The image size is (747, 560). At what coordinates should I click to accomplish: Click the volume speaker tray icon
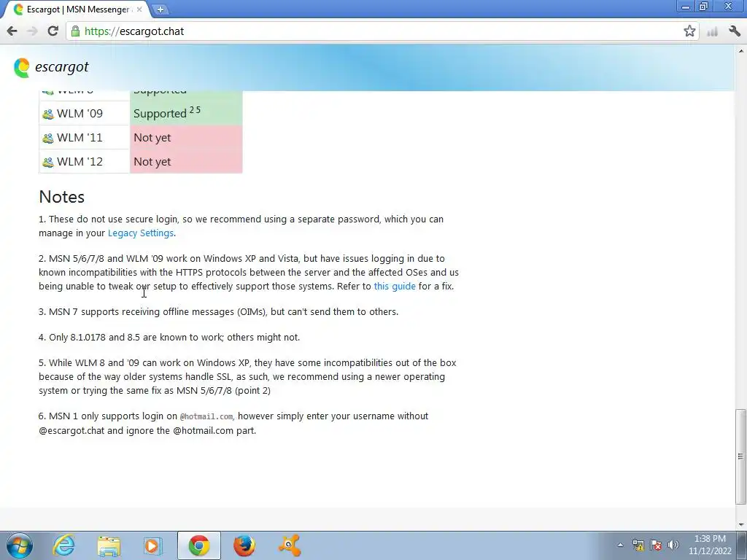point(673,545)
